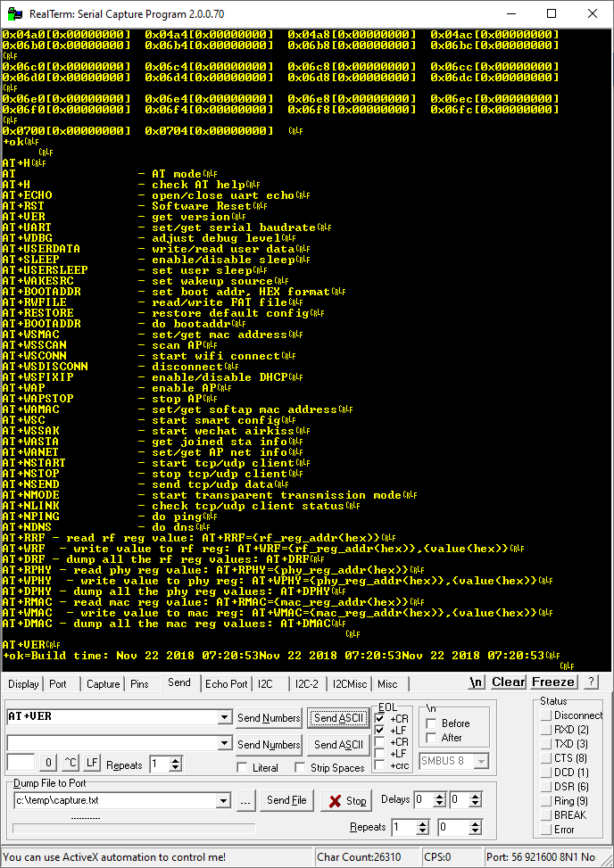Click the small blank field left of 0 button
The image size is (614, 868).
coord(21,763)
